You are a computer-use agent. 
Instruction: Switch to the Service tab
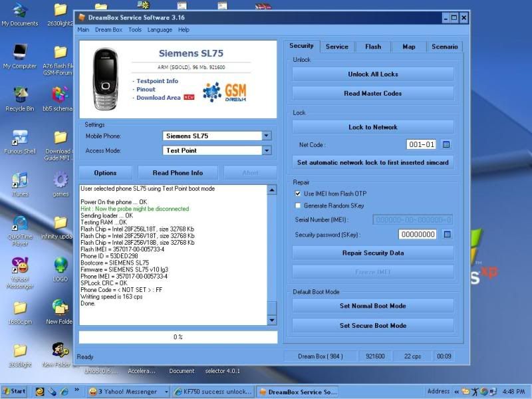(x=337, y=47)
